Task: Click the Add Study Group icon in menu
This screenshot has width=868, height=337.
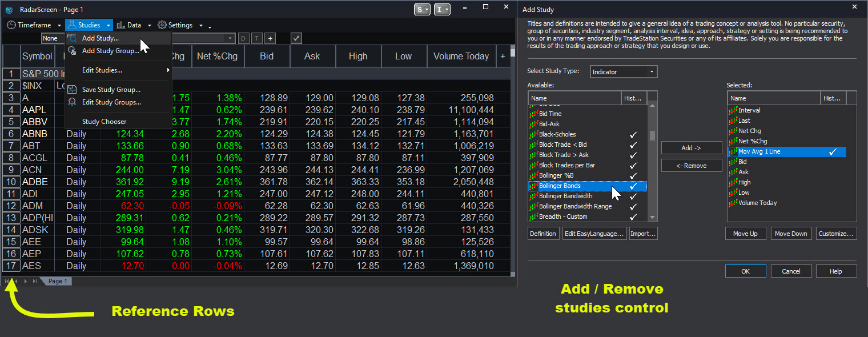Action: 73,51
